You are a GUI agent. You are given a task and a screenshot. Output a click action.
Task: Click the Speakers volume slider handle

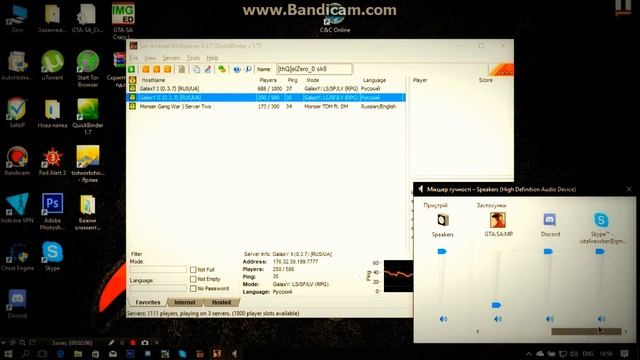442,251
